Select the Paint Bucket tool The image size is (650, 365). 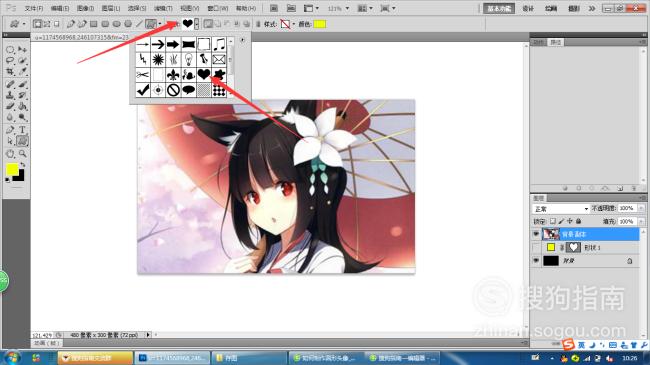[22, 107]
